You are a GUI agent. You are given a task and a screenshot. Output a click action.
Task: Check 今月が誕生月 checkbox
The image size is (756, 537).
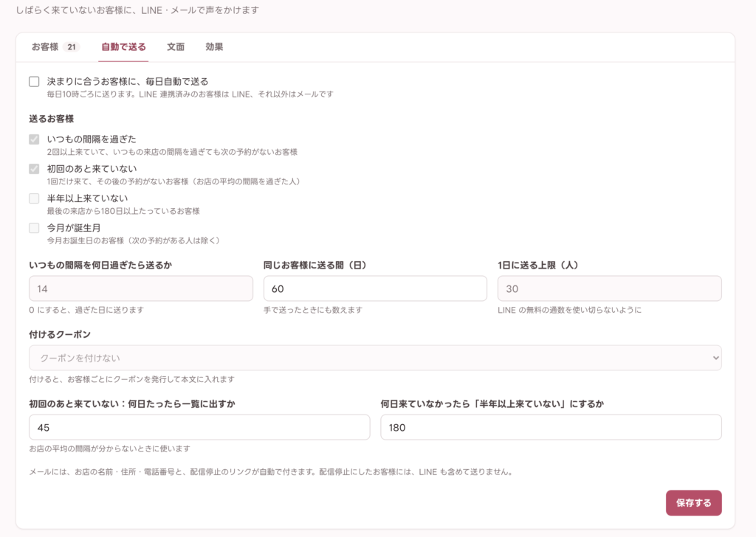tap(34, 228)
